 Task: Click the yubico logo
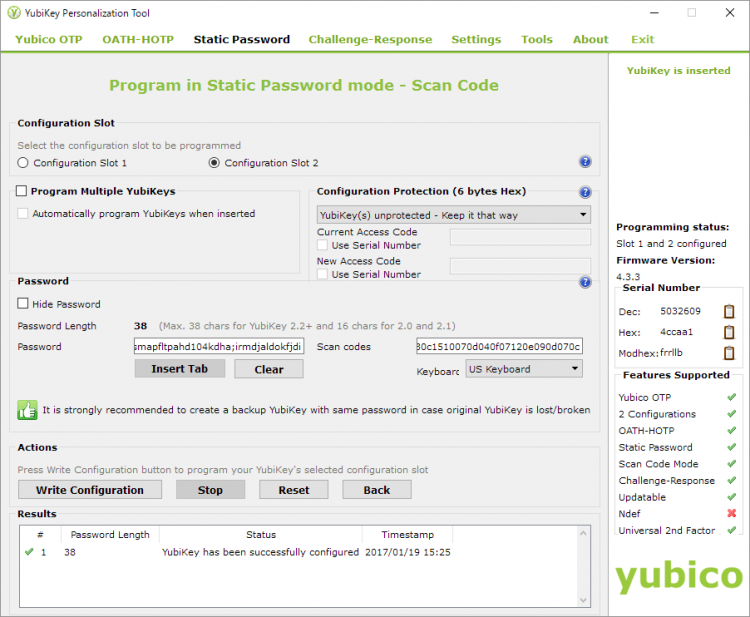[x=679, y=576]
